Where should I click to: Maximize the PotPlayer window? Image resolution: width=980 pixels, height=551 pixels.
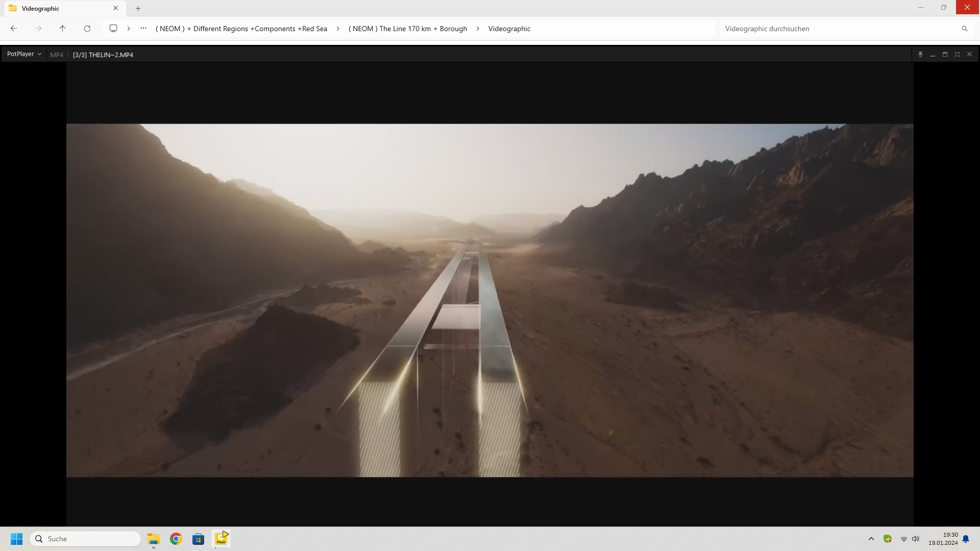(x=945, y=54)
